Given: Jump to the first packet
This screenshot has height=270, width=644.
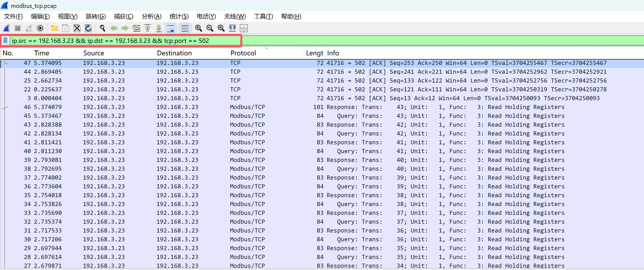Looking at the screenshot, I should (148, 28).
